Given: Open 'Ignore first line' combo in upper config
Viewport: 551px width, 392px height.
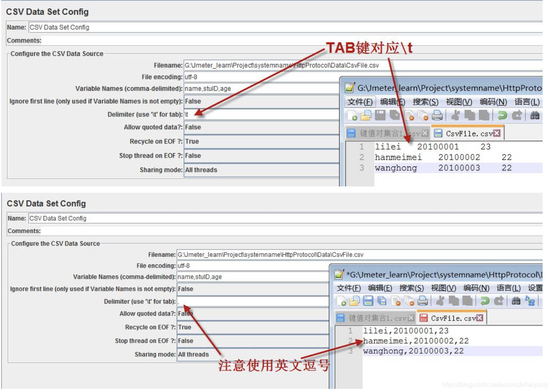Looking at the screenshot, I should (262, 101).
